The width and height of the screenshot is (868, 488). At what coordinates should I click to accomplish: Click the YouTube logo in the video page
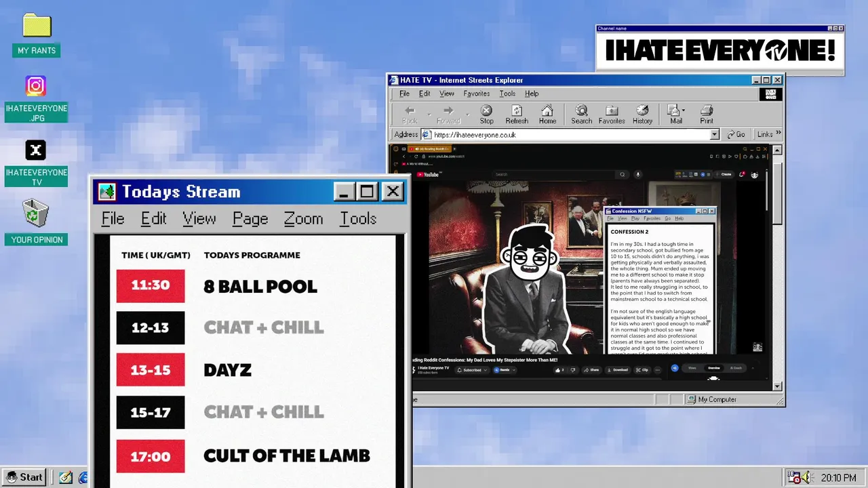click(427, 174)
